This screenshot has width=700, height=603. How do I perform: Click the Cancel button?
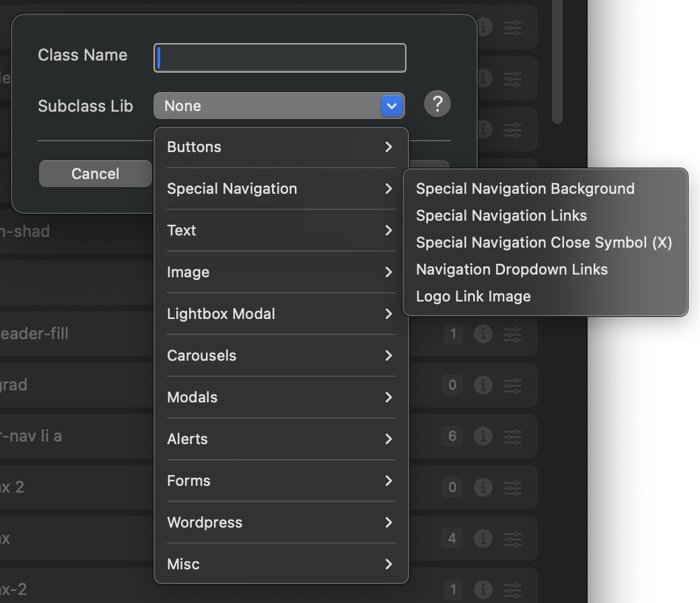coord(95,174)
